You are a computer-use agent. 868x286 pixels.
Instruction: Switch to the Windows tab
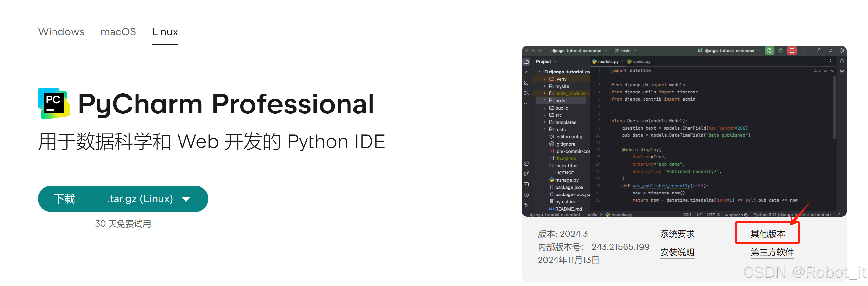pos(61,32)
